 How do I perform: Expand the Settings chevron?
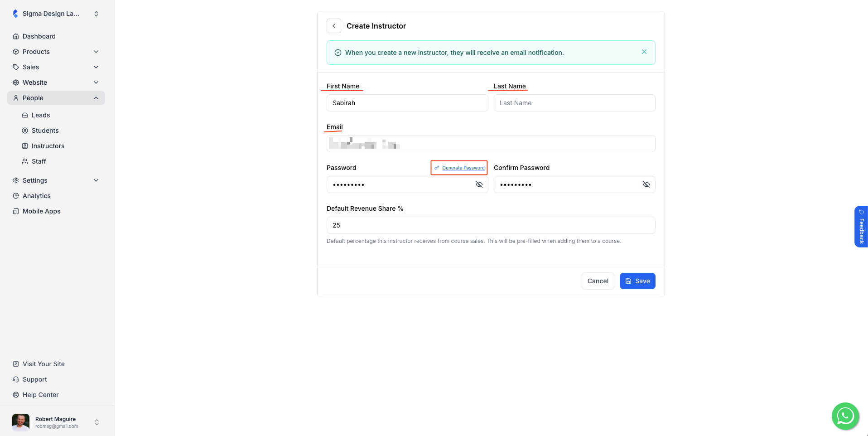pyautogui.click(x=96, y=180)
